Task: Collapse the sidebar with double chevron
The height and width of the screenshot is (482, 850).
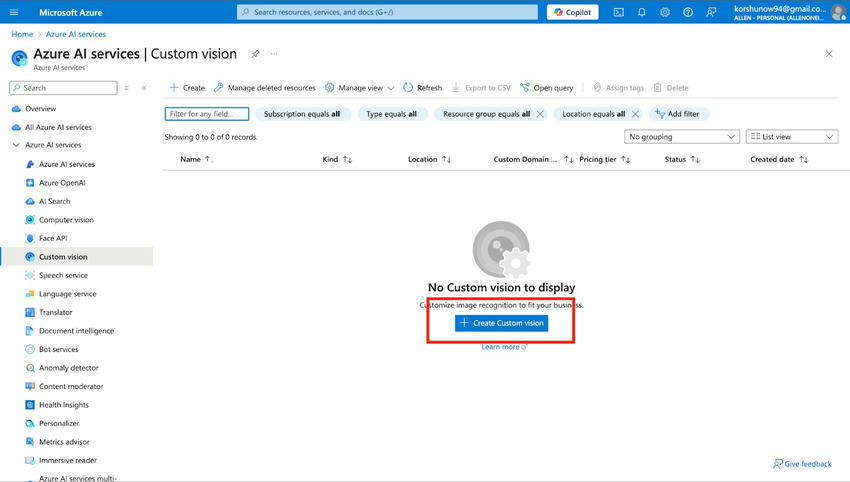Action: click(144, 88)
